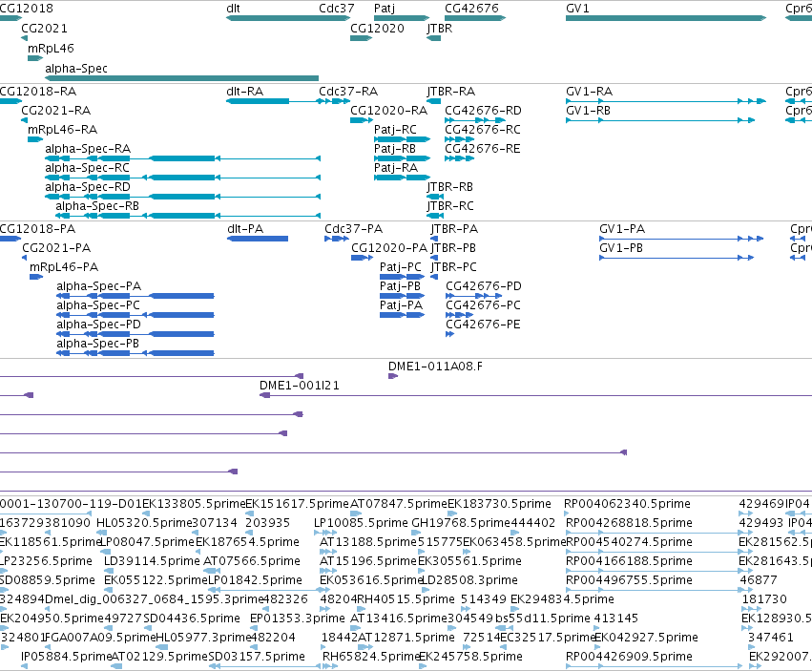Select the alpha-Spec-RA transcript label

tap(88, 149)
